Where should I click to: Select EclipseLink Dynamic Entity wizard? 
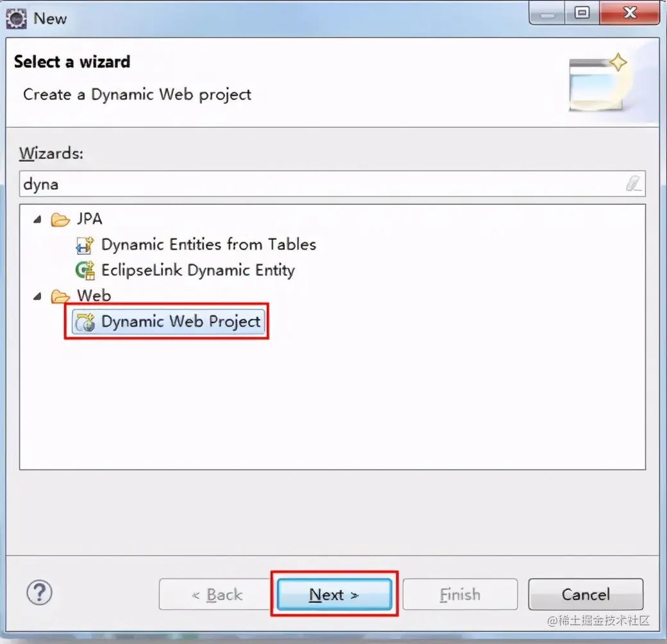click(x=198, y=270)
